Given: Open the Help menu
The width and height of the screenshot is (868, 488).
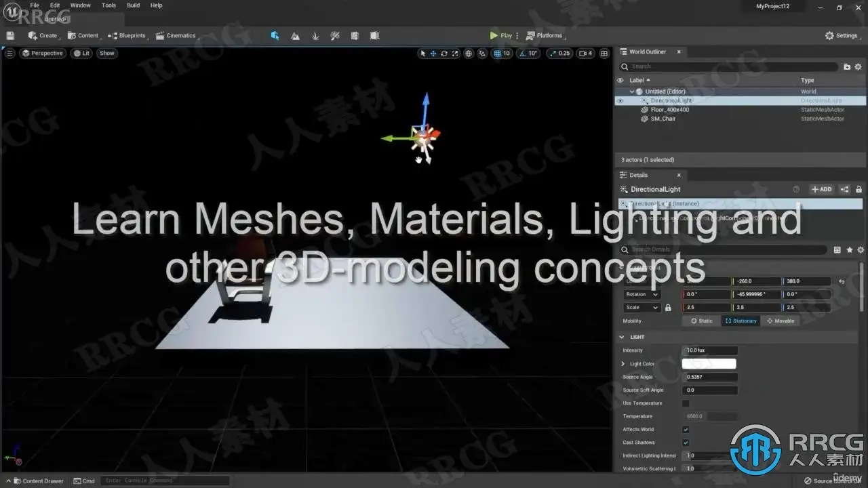Looking at the screenshot, I should (156, 5).
